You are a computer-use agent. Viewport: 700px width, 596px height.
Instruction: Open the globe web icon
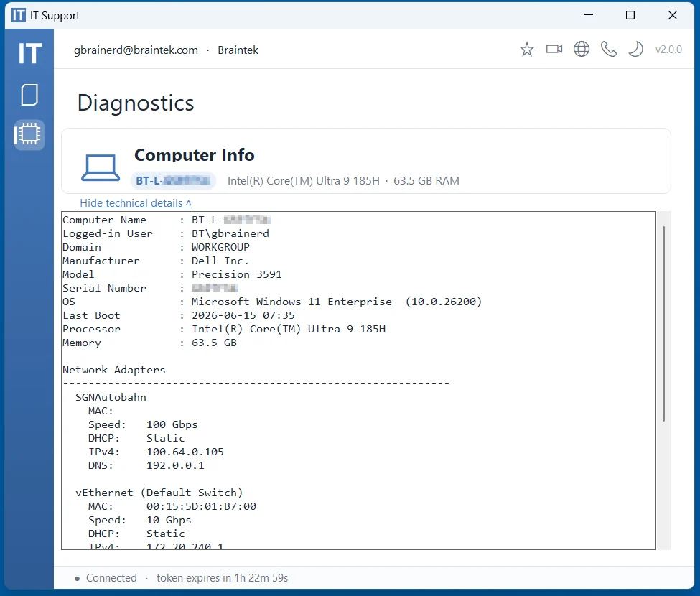(x=582, y=49)
